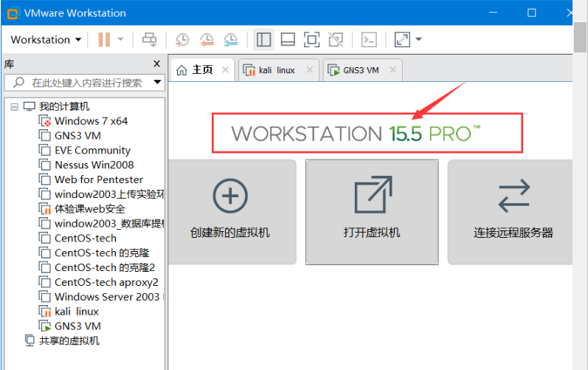Toggle the thumbnail bar view icon

[288, 39]
